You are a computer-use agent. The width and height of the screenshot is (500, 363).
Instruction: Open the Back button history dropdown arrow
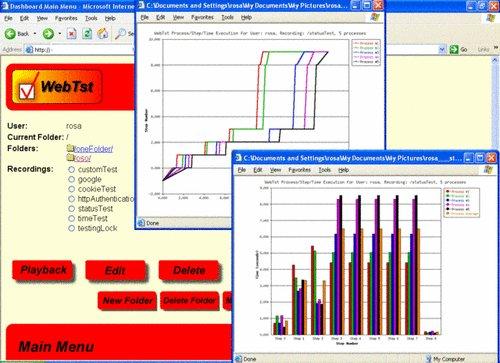[x=35, y=34]
